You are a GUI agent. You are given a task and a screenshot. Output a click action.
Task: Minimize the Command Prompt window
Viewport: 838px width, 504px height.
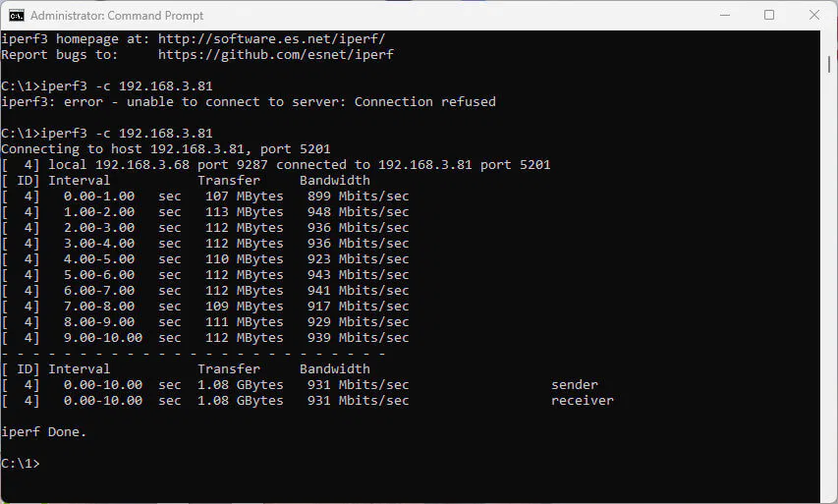(724, 16)
